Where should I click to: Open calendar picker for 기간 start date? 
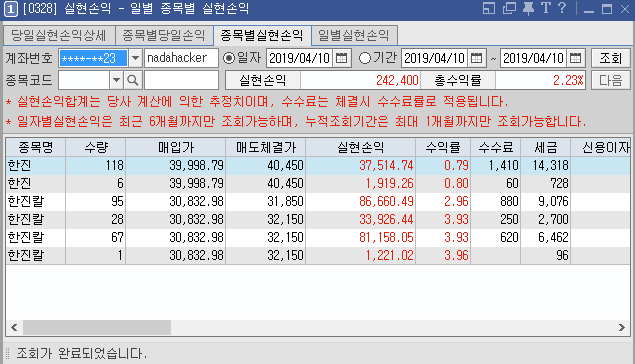pos(476,58)
